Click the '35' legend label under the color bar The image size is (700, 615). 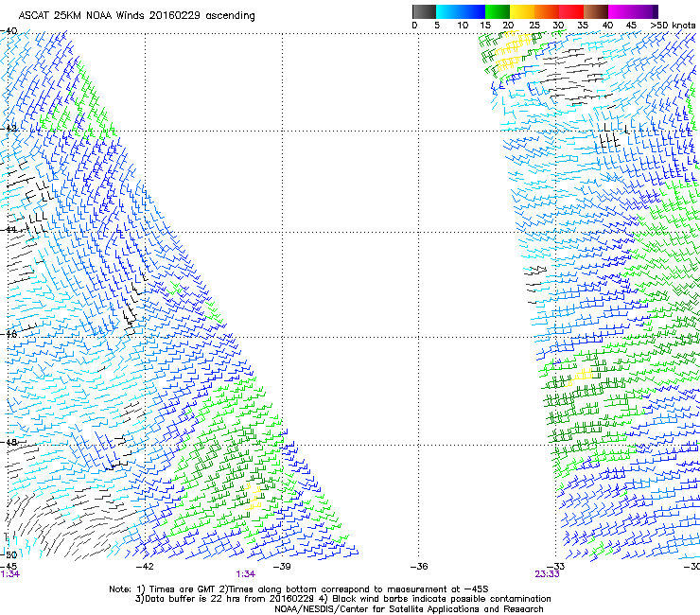[583, 26]
